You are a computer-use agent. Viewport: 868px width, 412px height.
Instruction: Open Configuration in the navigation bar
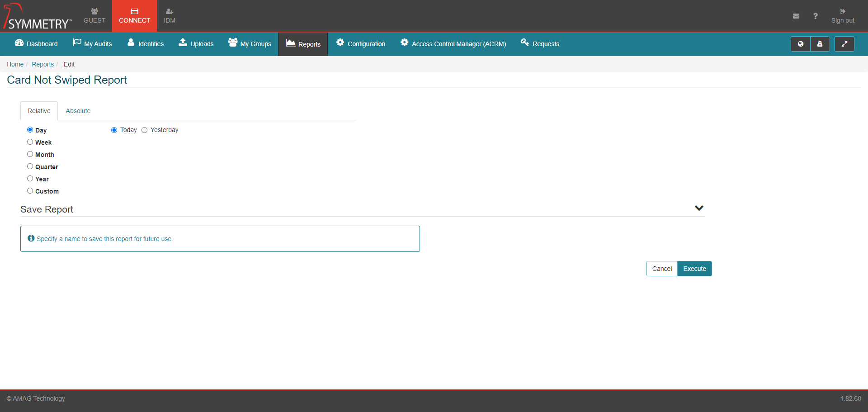pyautogui.click(x=360, y=44)
